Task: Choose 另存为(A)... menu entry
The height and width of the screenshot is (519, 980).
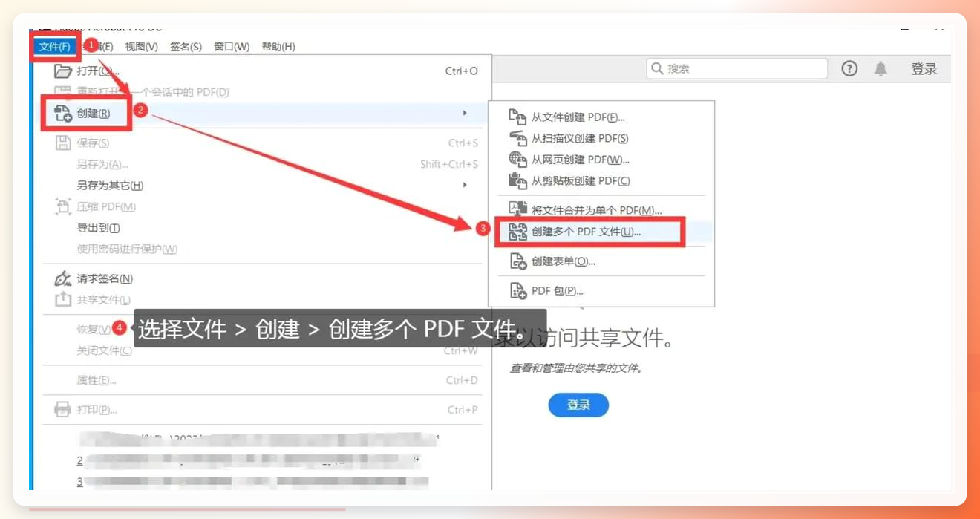Action: click(x=102, y=165)
